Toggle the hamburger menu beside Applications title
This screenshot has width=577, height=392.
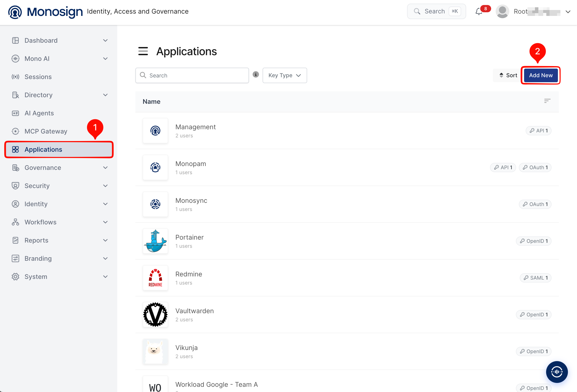[143, 51]
